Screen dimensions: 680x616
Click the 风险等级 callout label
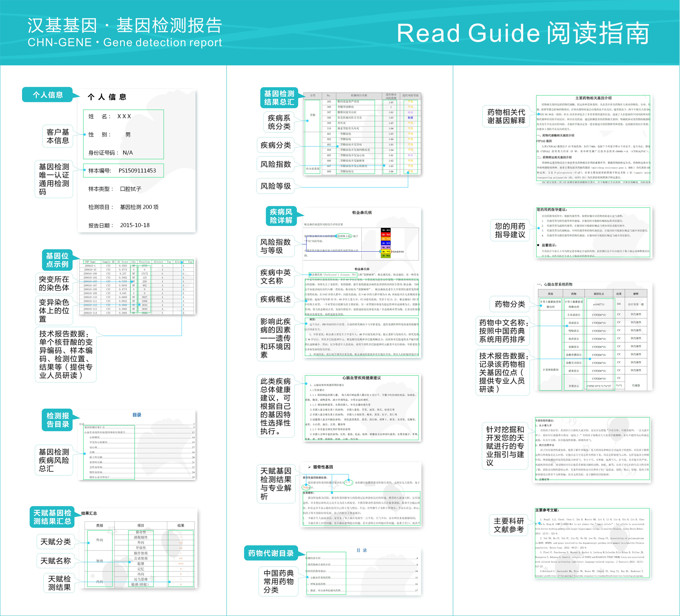(275, 186)
